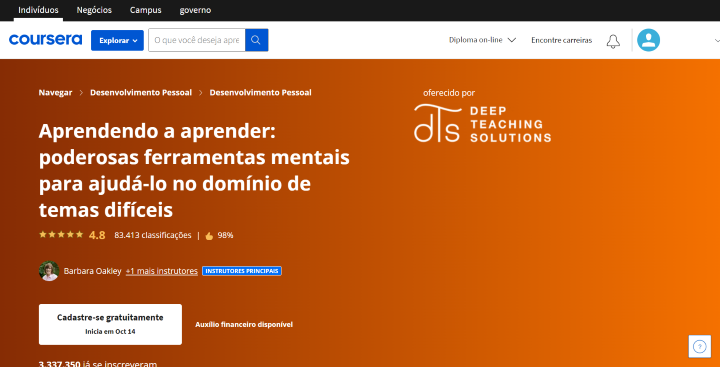Image resolution: width=720 pixels, height=367 pixels.
Task: Click the 83.413 classificações text
Action: pyautogui.click(x=153, y=235)
